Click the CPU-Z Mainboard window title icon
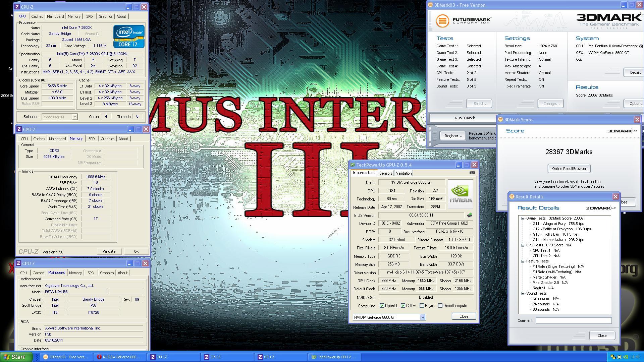Viewport: 644px width, 362px height. pyautogui.click(x=19, y=263)
